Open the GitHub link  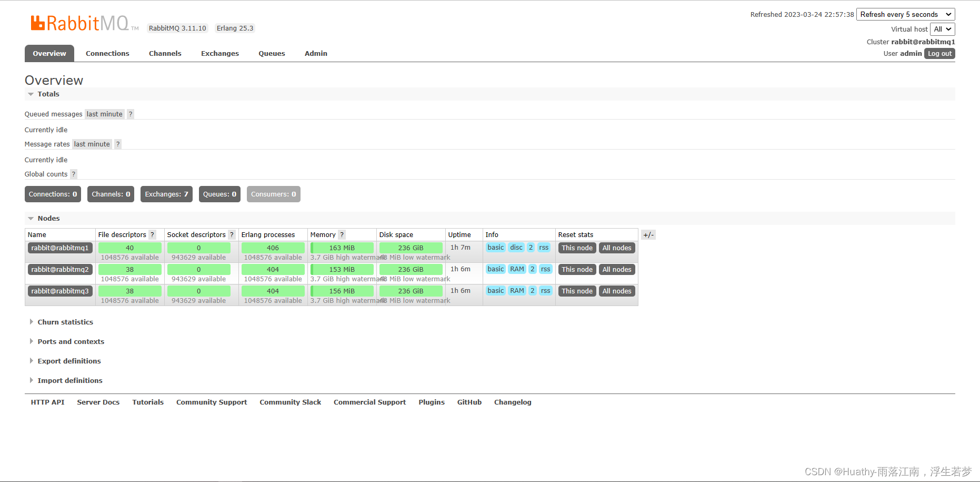click(x=469, y=402)
